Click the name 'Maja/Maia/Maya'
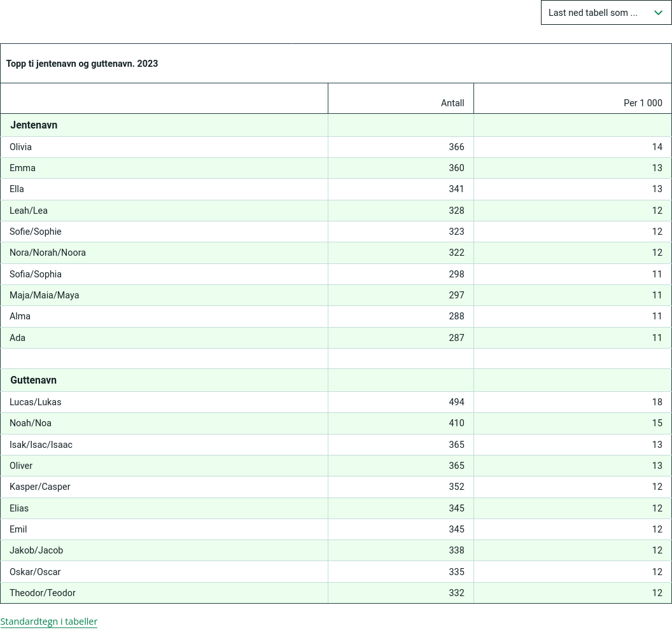The width and height of the screenshot is (672, 633). point(44,295)
